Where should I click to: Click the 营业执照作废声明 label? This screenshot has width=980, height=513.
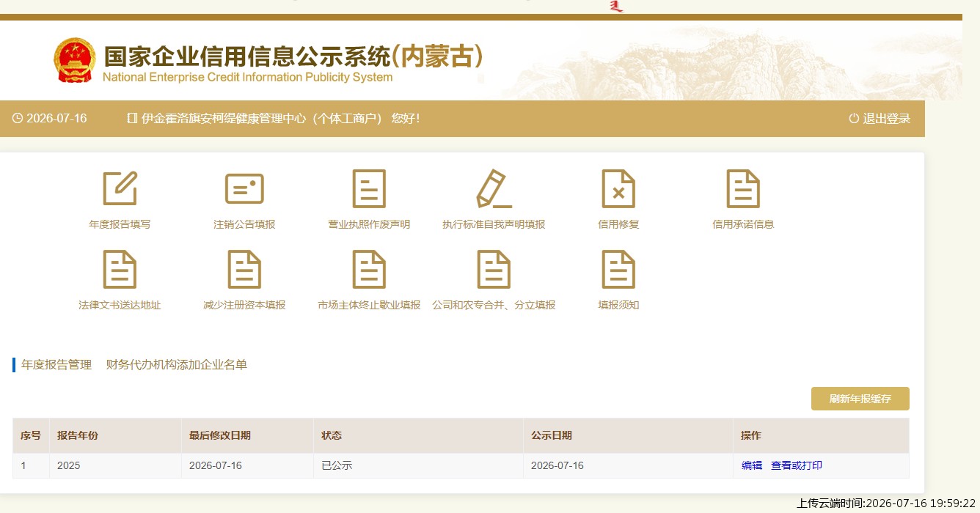(369, 224)
